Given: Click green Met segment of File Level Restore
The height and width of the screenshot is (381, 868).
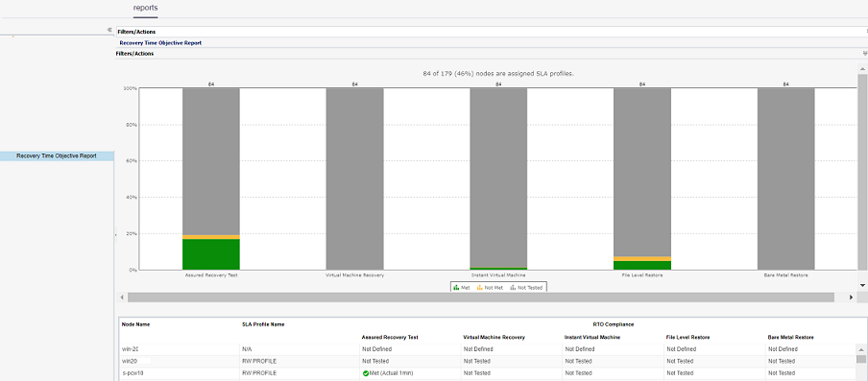Looking at the screenshot, I should (x=642, y=266).
